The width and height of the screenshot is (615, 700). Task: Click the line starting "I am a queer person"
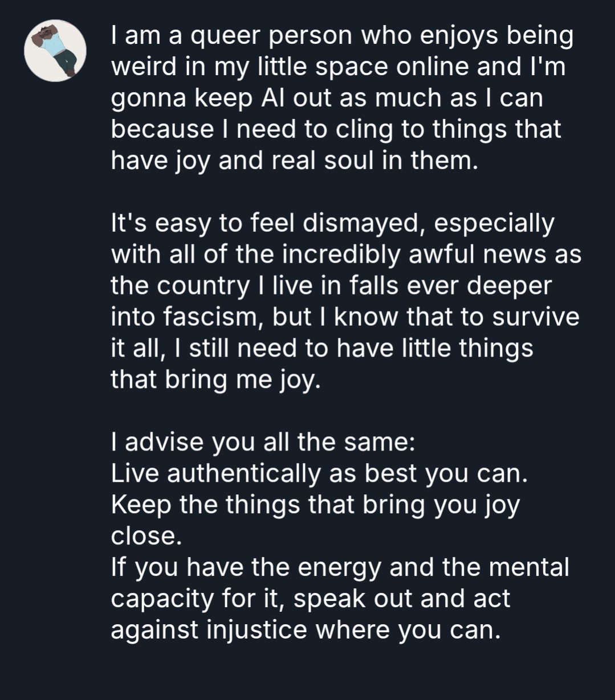pos(342,37)
